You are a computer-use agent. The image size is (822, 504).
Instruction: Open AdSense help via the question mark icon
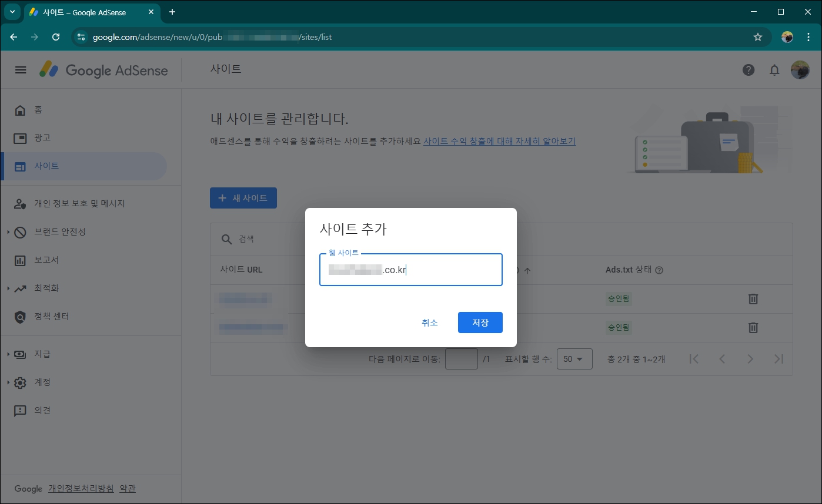[x=749, y=69]
